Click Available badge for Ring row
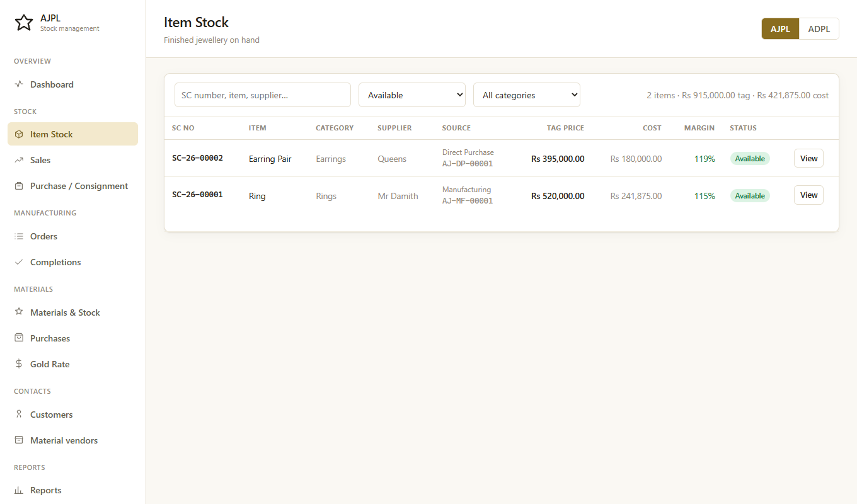Image resolution: width=857 pixels, height=504 pixels. coord(750,196)
